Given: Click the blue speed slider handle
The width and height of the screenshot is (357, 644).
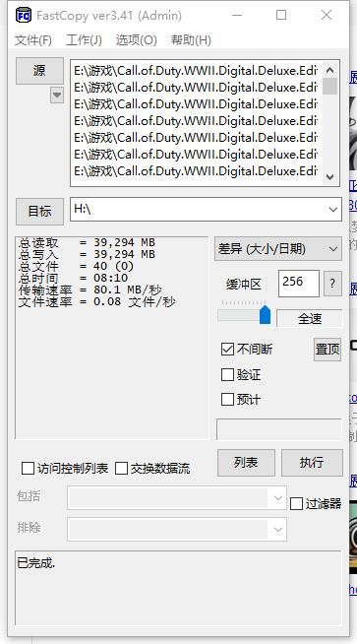Looking at the screenshot, I should (266, 314).
